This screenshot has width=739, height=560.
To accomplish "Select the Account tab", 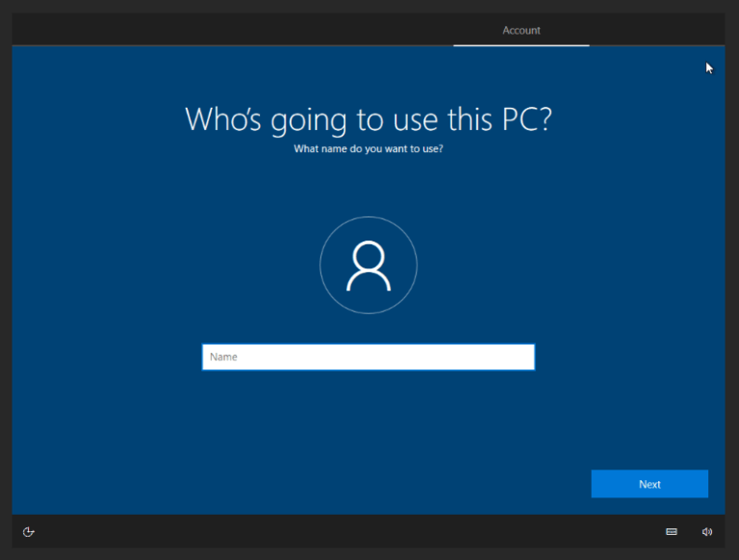I will point(522,31).
